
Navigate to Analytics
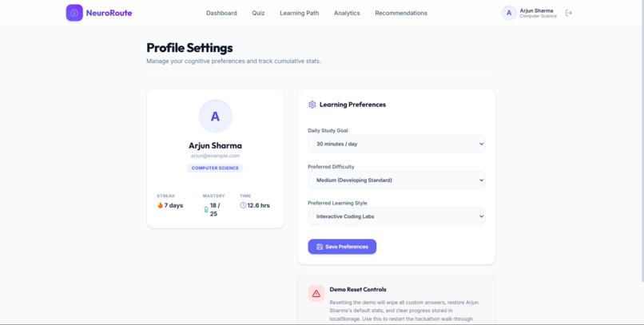point(347,13)
